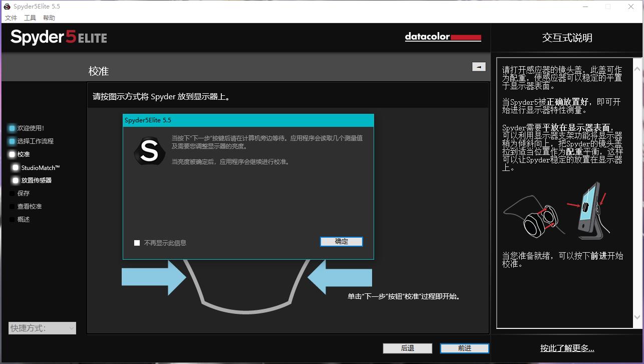This screenshot has height=364, width=644.
Task: Click the 确定 button in the dialog
Action: click(x=341, y=241)
